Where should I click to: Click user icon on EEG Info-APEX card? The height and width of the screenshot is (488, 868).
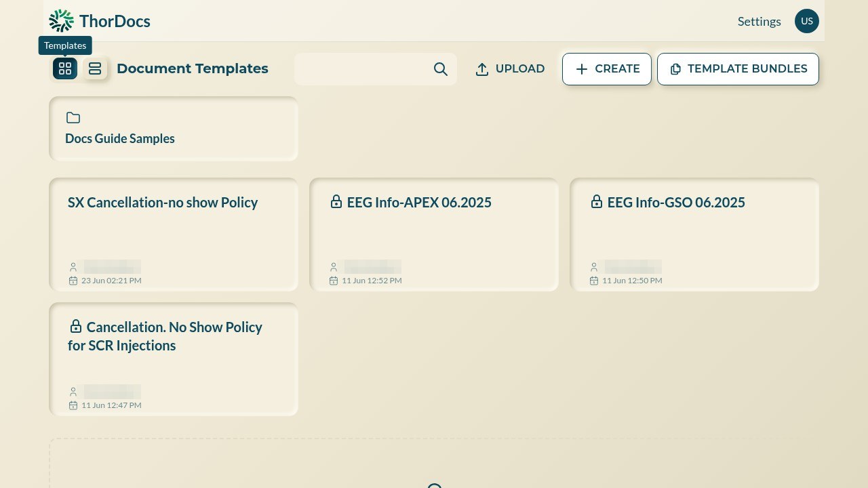pos(334,267)
